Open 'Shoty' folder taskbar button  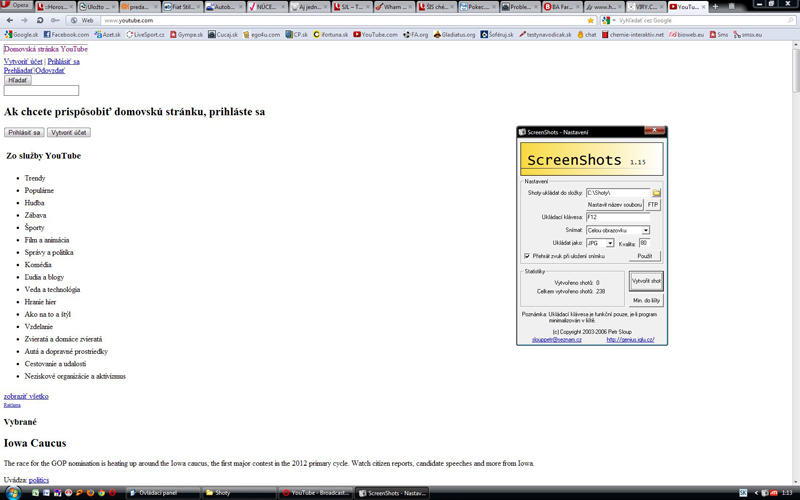(239, 493)
